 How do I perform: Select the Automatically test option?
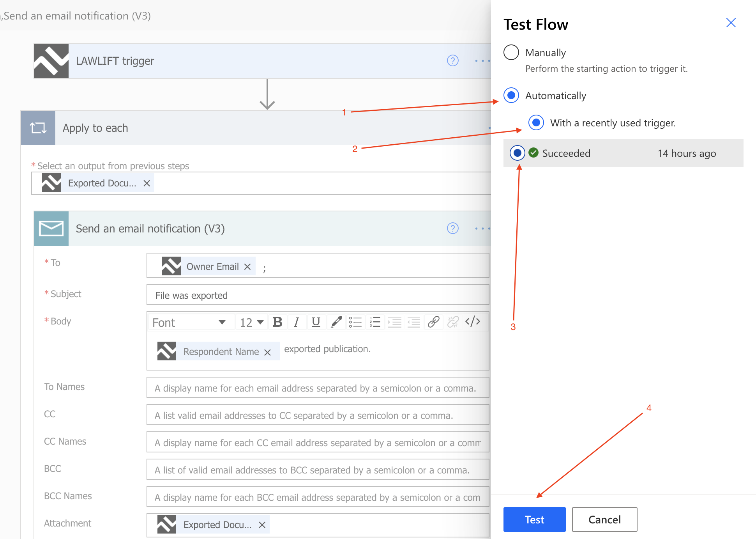click(x=511, y=95)
